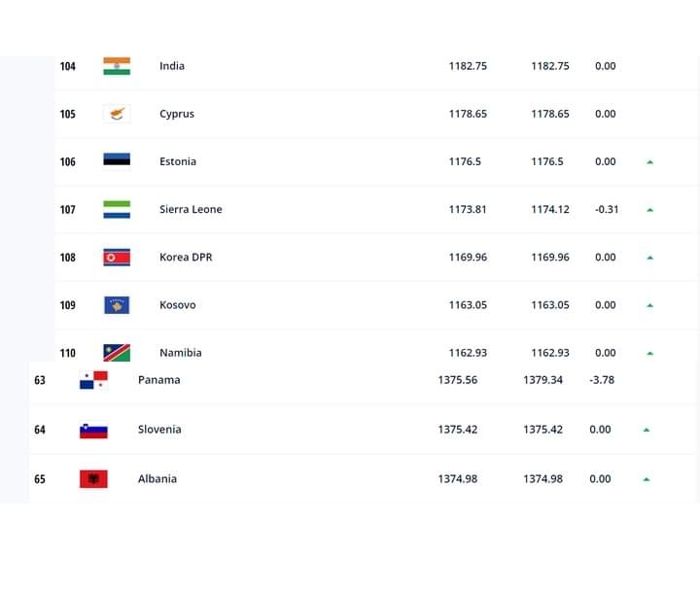Select Korea DPR points value 1169.96
700x591 pixels.
pos(468,258)
